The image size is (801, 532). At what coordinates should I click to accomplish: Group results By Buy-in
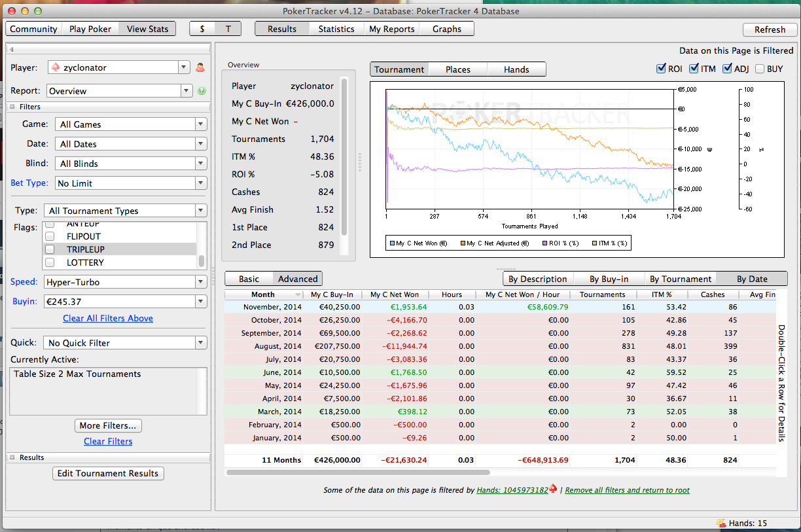point(609,279)
